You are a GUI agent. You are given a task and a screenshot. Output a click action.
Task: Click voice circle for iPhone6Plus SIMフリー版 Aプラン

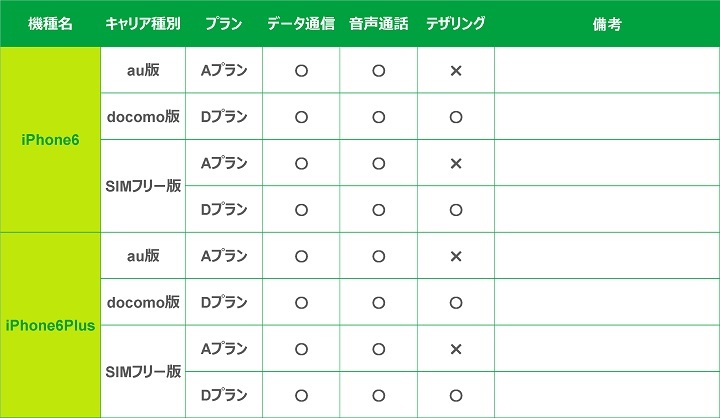click(x=379, y=349)
